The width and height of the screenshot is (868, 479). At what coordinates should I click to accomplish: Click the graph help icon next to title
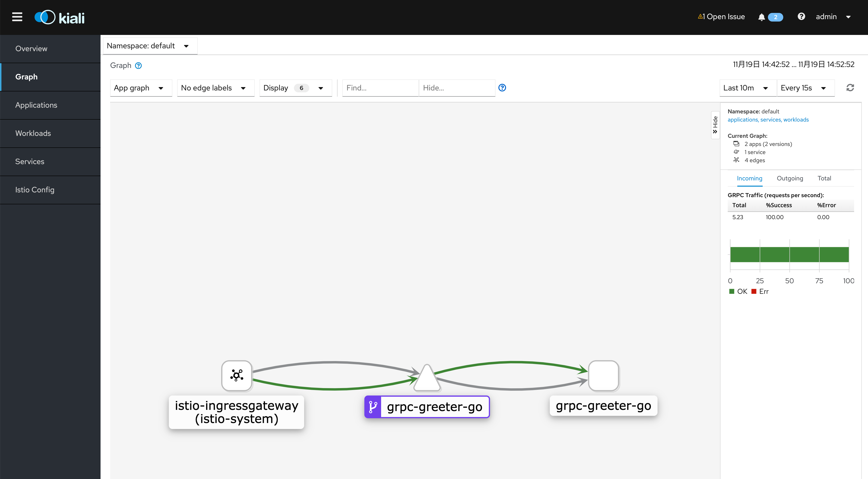click(138, 66)
